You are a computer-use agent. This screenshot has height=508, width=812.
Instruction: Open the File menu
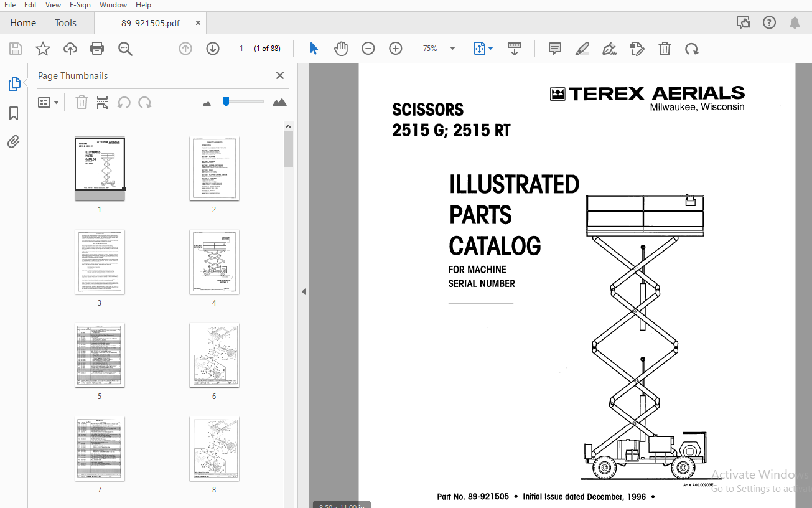click(10, 5)
